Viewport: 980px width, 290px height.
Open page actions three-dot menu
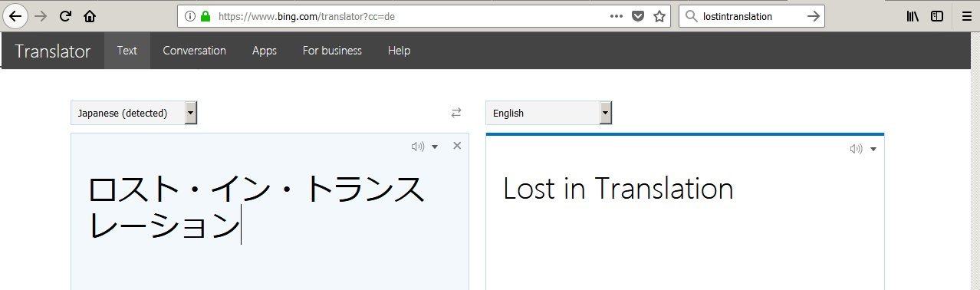pos(617,15)
